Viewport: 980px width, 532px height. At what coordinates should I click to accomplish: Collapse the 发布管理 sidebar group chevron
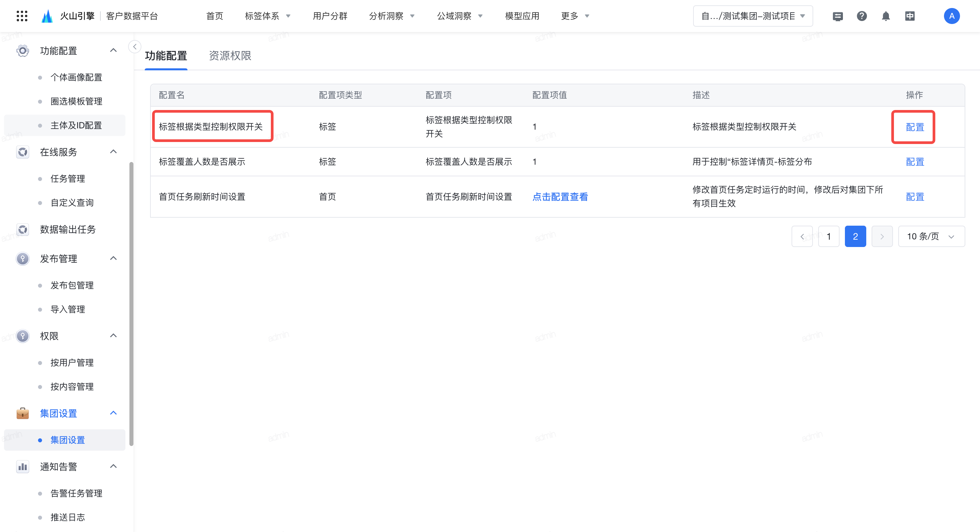[x=113, y=258]
